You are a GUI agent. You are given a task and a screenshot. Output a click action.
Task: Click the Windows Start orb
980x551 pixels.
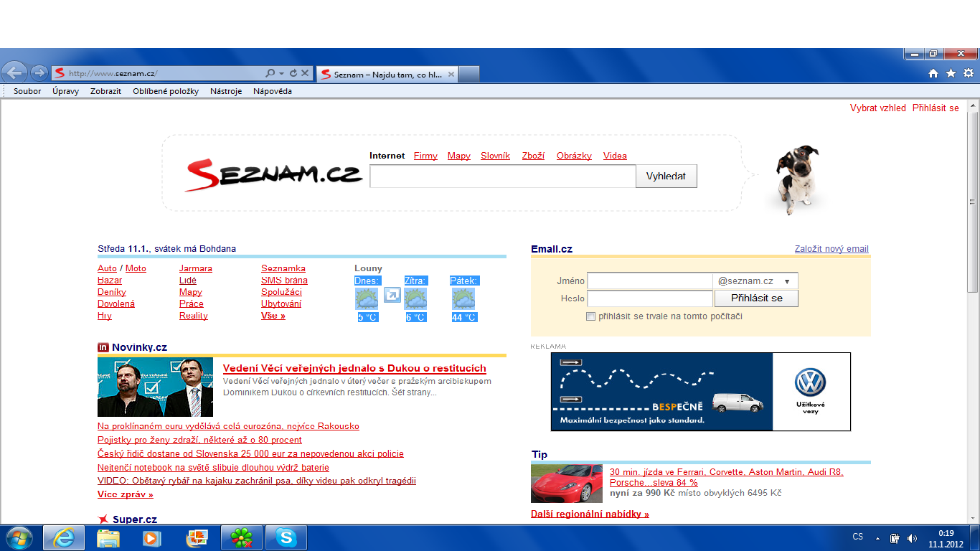[x=19, y=537]
